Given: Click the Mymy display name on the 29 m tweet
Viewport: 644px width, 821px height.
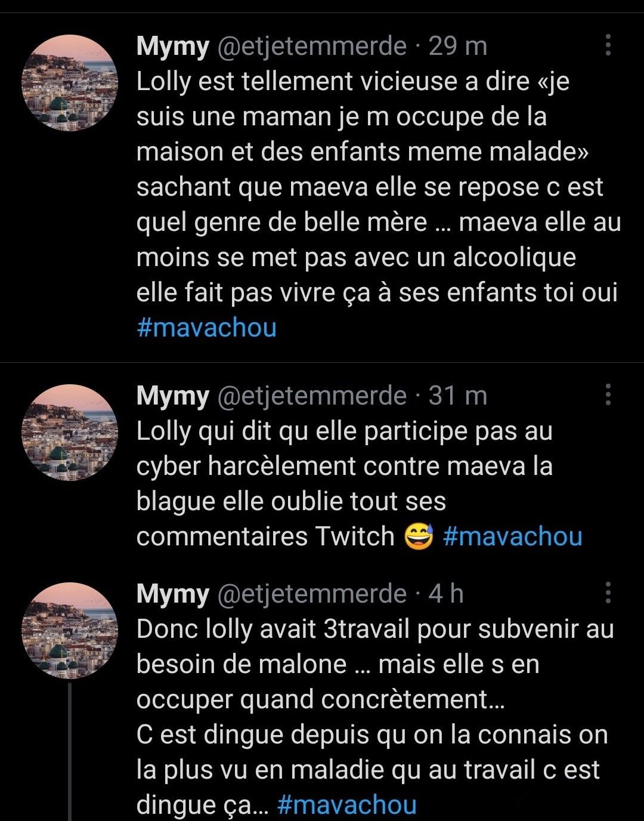Looking at the screenshot, I should [172, 46].
